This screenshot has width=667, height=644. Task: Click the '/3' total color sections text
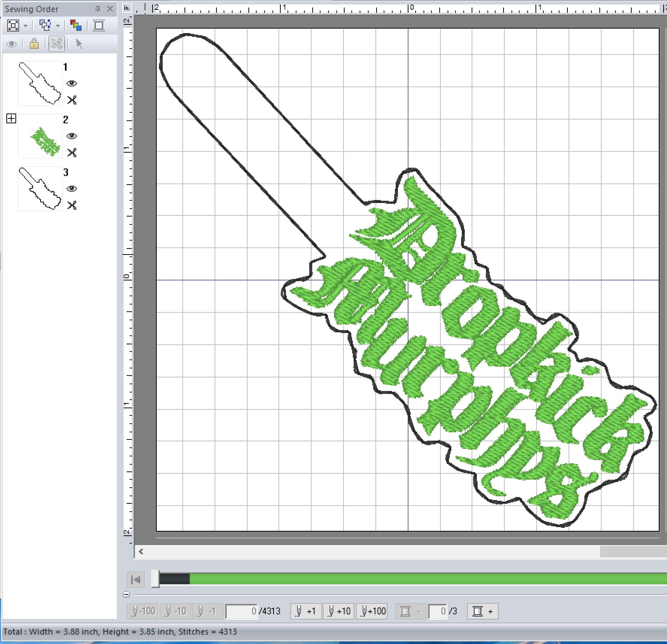click(453, 611)
